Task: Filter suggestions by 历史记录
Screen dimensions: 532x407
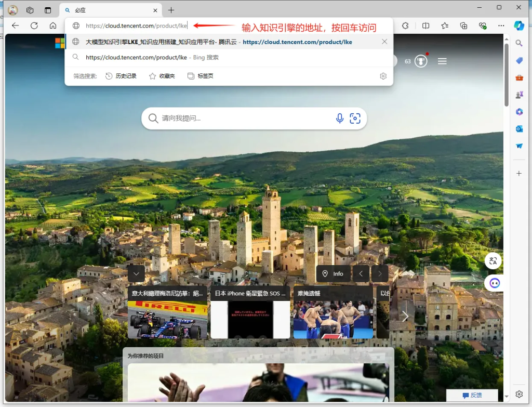Action: tap(121, 76)
